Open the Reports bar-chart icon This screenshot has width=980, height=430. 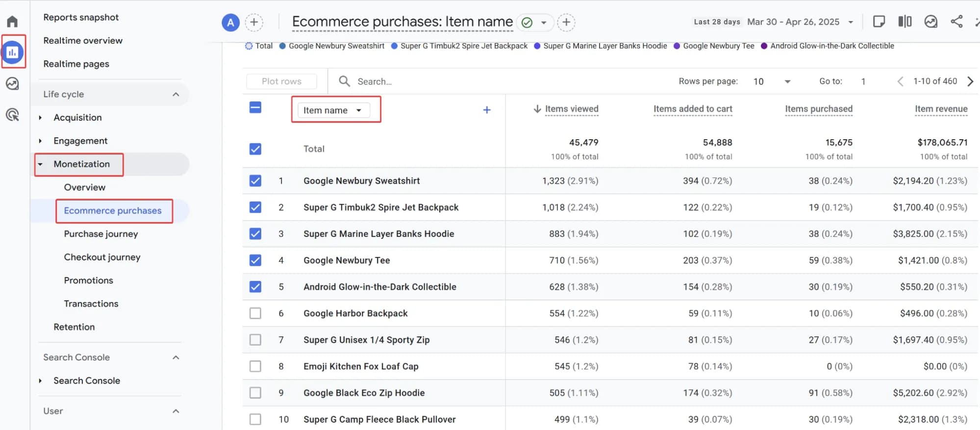click(12, 52)
